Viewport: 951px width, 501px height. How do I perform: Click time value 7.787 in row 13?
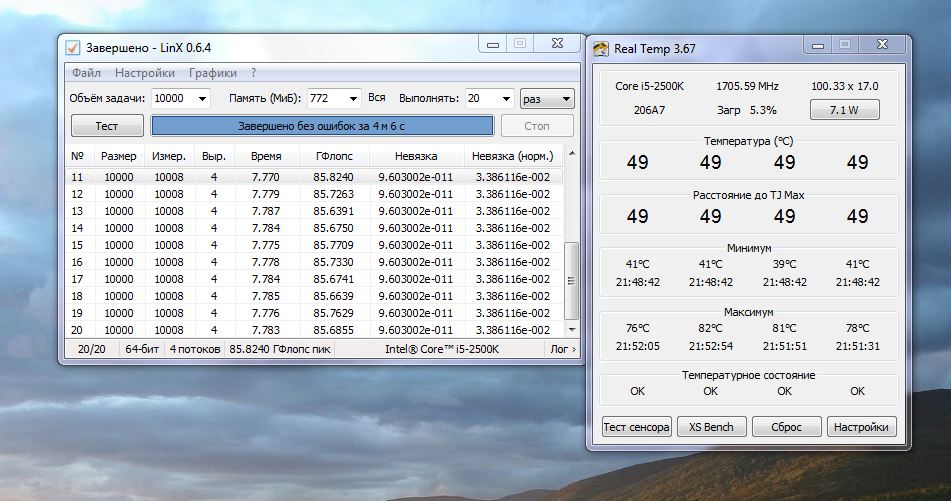[x=266, y=211]
